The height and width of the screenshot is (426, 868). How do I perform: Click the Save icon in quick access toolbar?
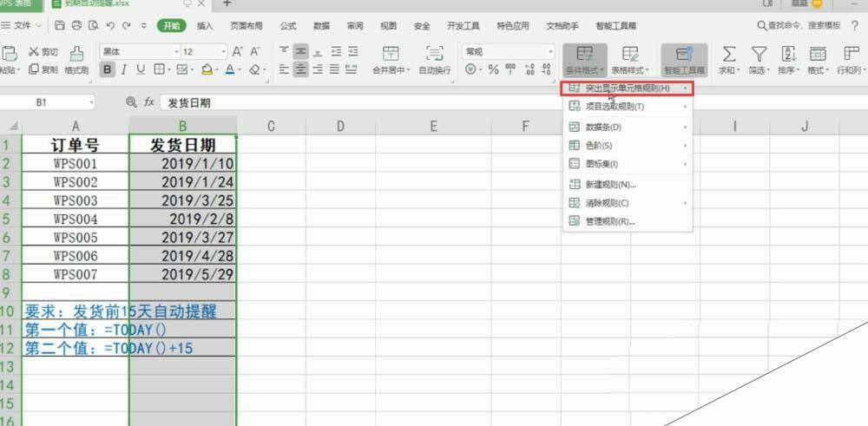60,25
